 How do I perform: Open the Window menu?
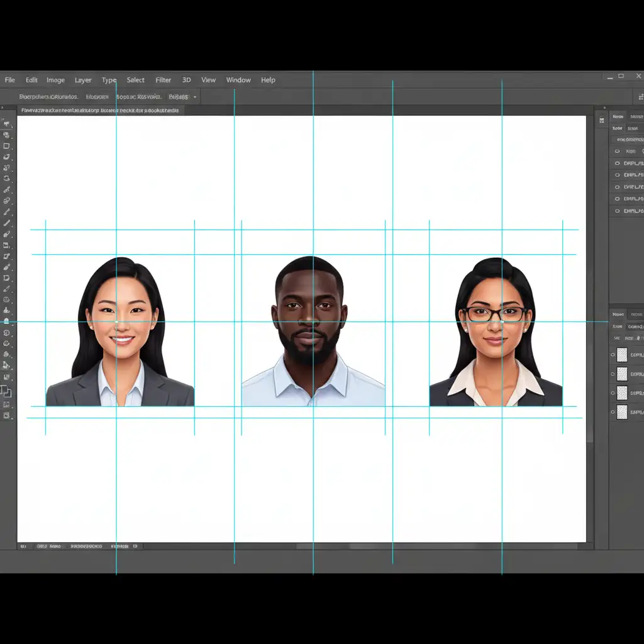[x=238, y=80]
